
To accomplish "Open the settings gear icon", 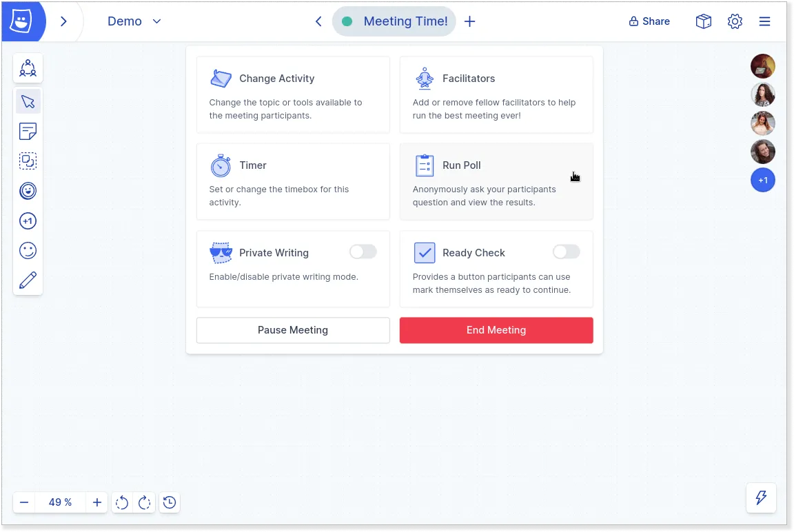I will pos(735,21).
